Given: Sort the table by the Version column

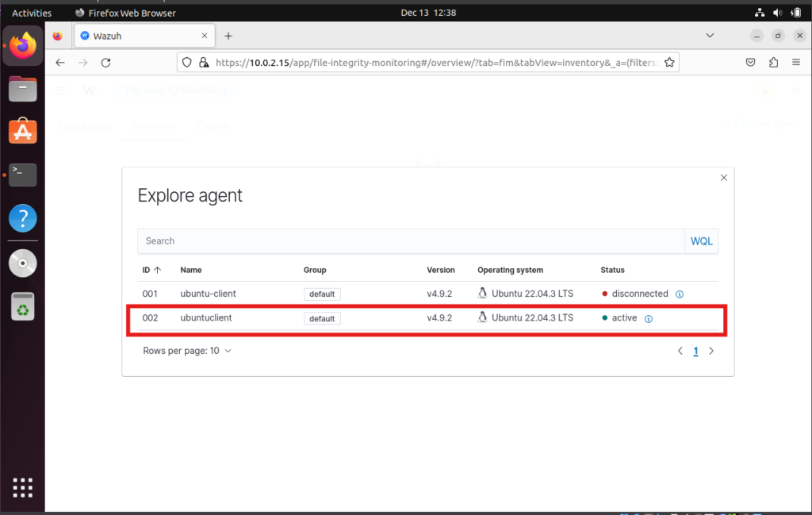Looking at the screenshot, I should [x=441, y=270].
